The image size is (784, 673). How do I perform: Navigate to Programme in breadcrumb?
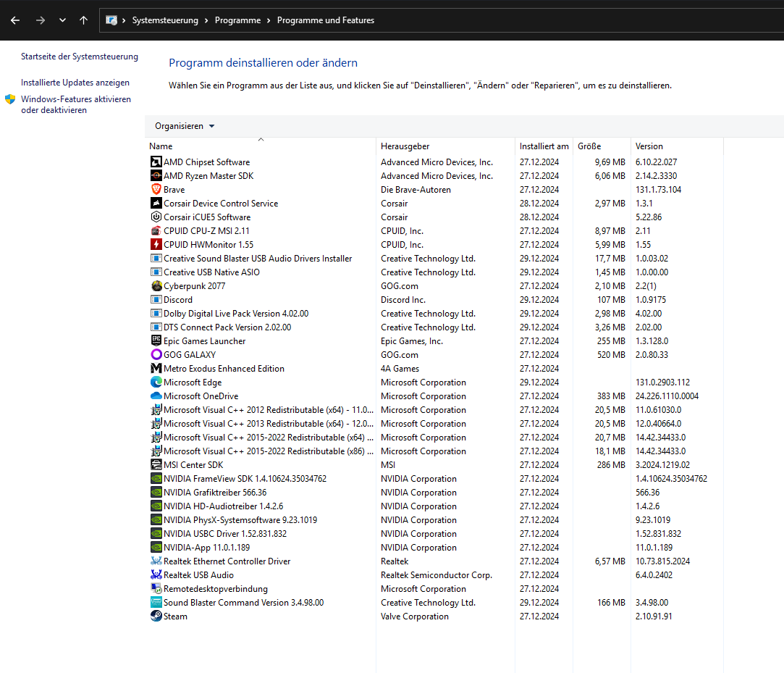tap(237, 20)
